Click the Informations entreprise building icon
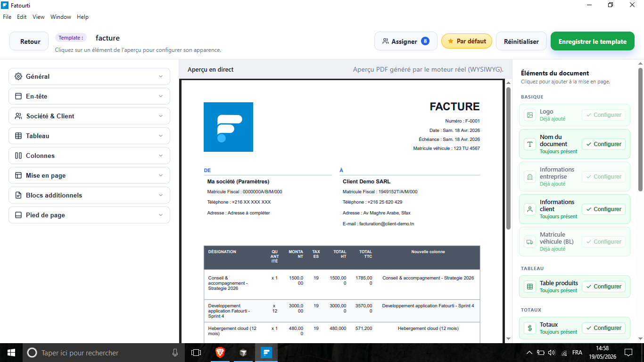The width and height of the screenshot is (644, 362). [x=530, y=177]
